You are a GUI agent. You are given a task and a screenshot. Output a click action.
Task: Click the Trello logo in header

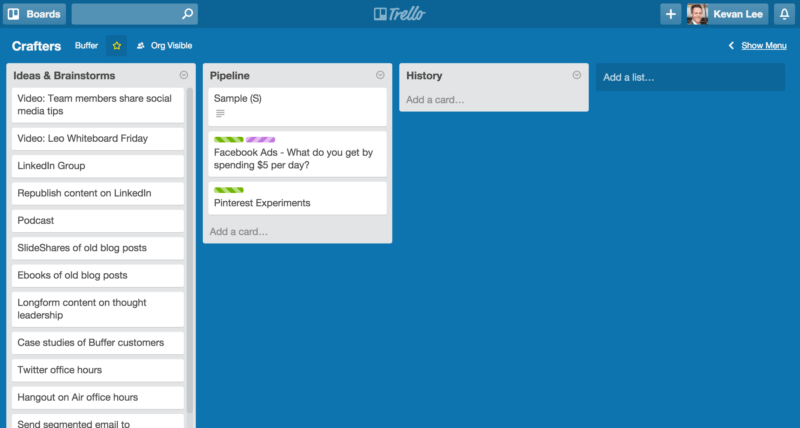click(399, 14)
